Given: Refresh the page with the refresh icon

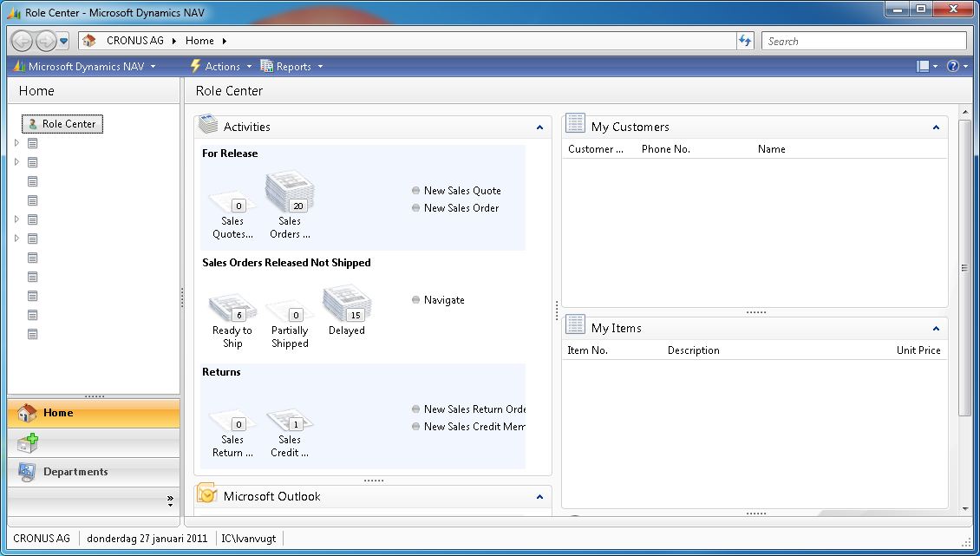Looking at the screenshot, I should 745,41.
